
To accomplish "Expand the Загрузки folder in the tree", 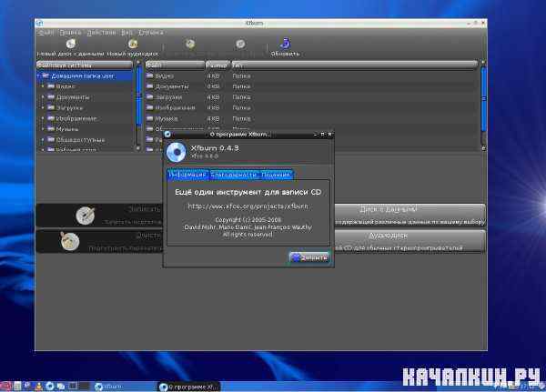I will pyautogui.click(x=43, y=107).
